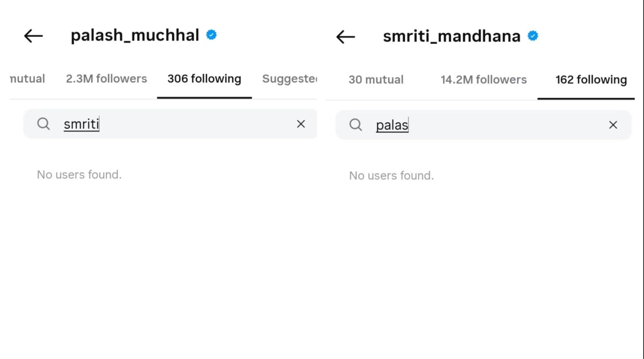Screen dimensions: 644x359
Task: Click "No users found." under smriti search
Action: 79,174
